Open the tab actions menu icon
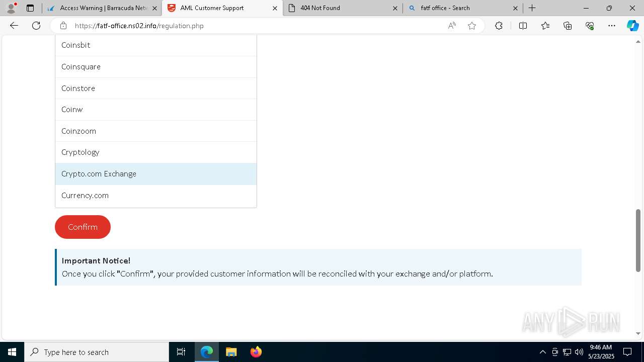The image size is (644, 362). [30, 8]
